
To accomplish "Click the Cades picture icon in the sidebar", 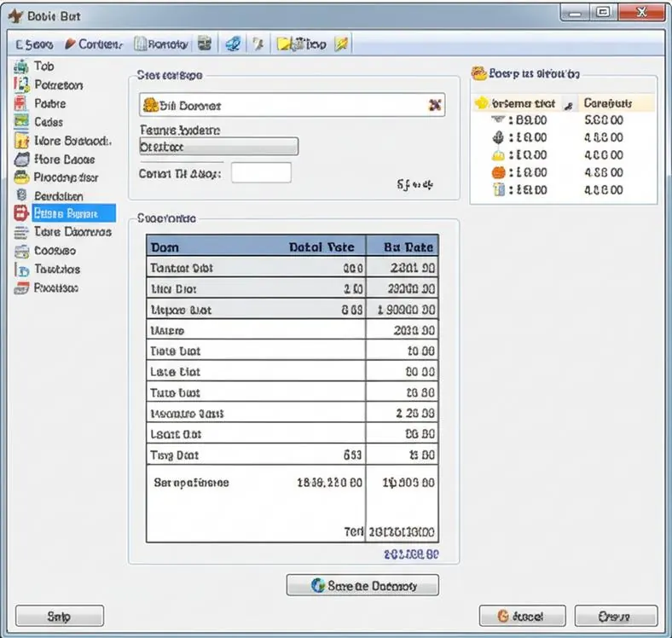I will [21, 121].
